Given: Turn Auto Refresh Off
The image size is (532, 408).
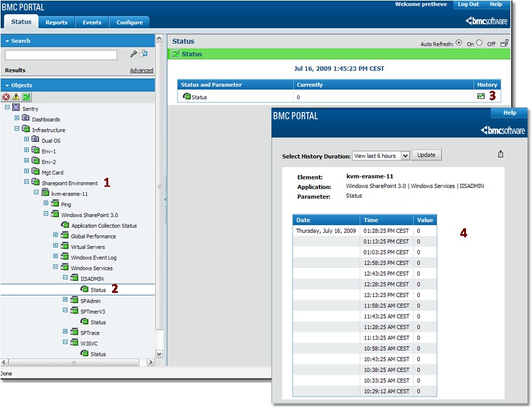Looking at the screenshot, I should click(x=479, y=43).
